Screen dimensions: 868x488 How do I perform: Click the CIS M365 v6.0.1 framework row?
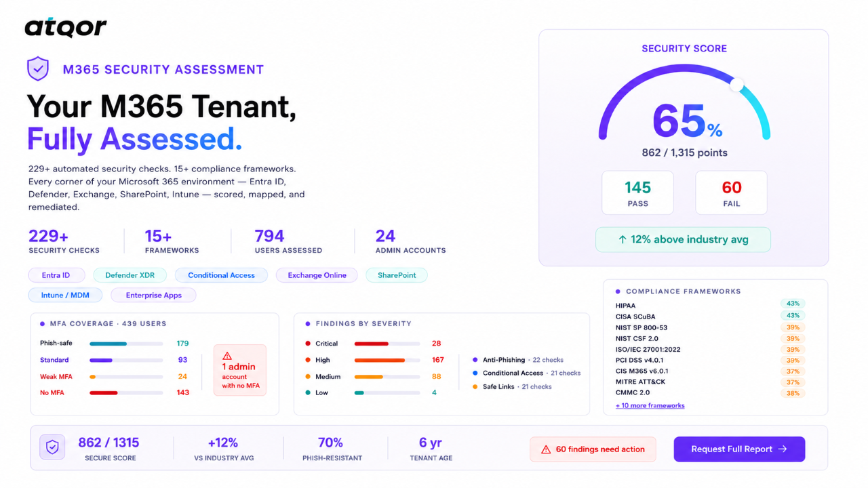711,371
